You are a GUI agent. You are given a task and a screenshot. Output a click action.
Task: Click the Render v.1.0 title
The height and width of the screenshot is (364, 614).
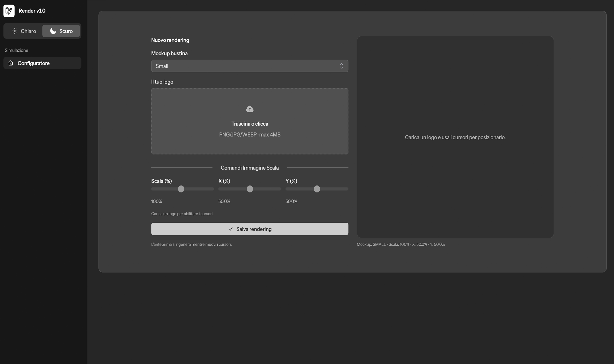32,11
